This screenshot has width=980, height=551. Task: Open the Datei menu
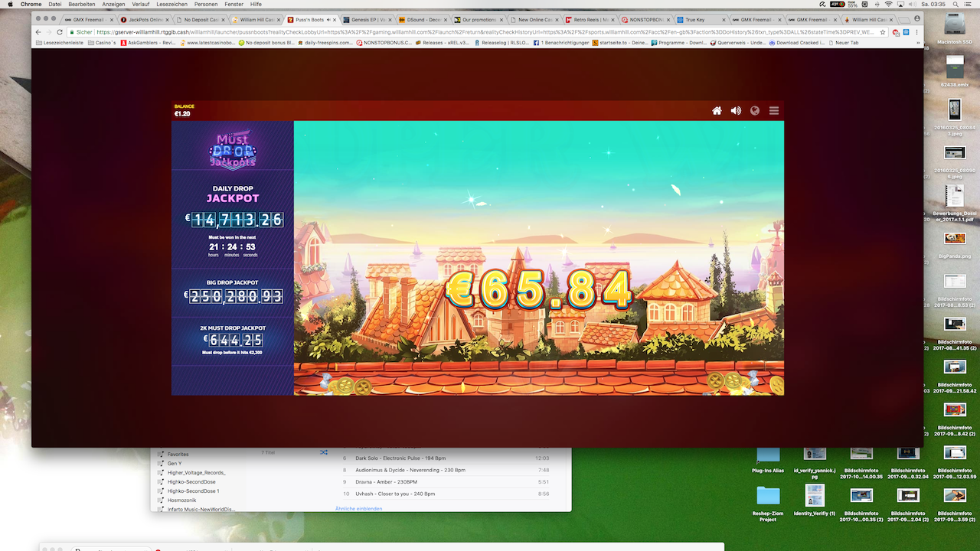click(55, 4)
